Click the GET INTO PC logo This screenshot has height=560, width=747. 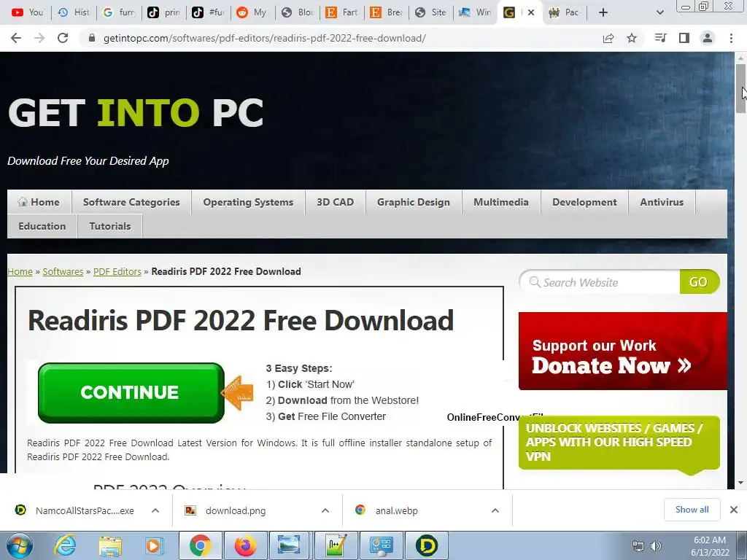[136, 113]
